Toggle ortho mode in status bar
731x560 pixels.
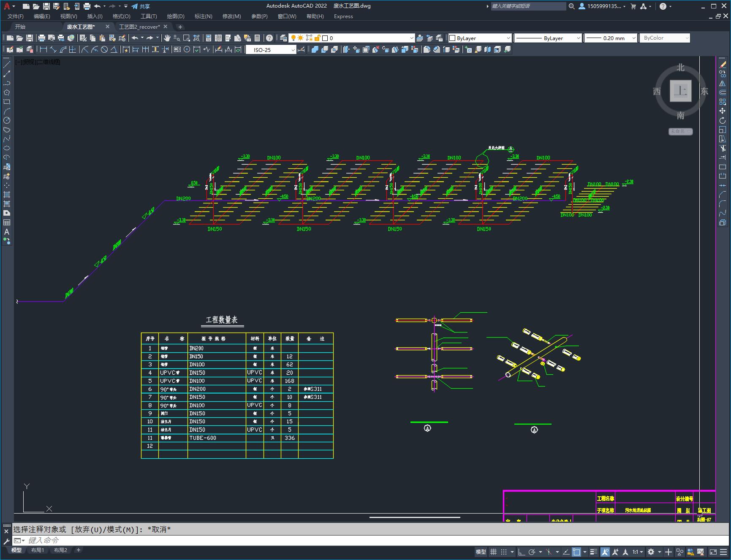click(522, 552)
